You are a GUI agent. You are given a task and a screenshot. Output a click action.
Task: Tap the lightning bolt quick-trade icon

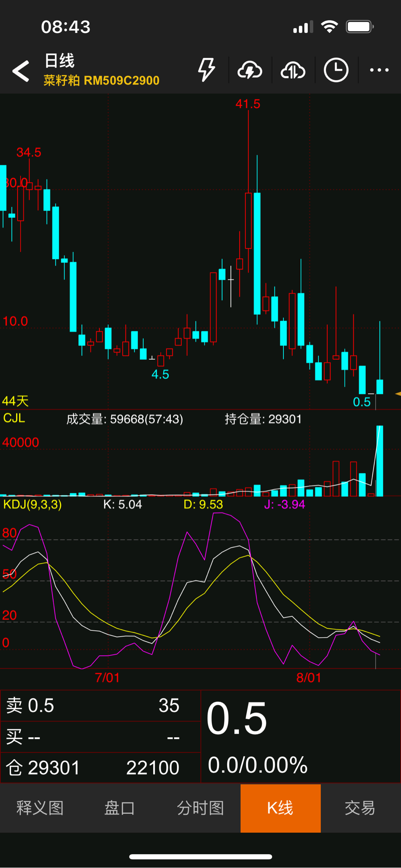tap(206, 70)
